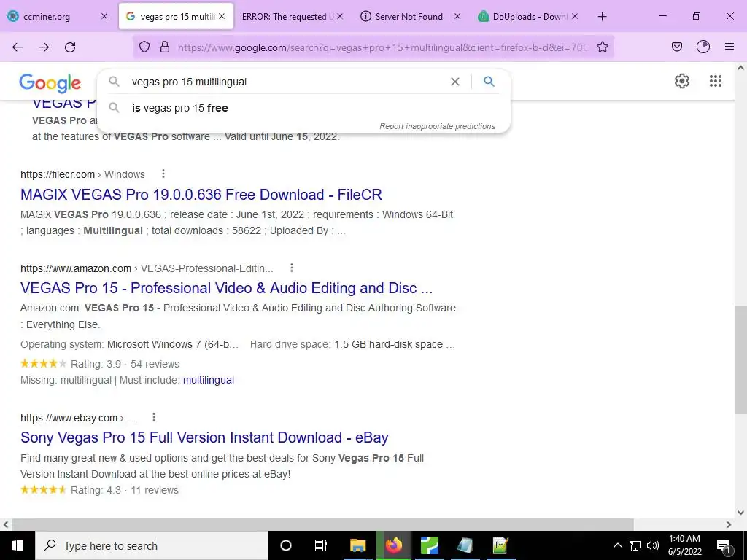Open Google quick settings gear
The image size is (747, 560).
682,81
